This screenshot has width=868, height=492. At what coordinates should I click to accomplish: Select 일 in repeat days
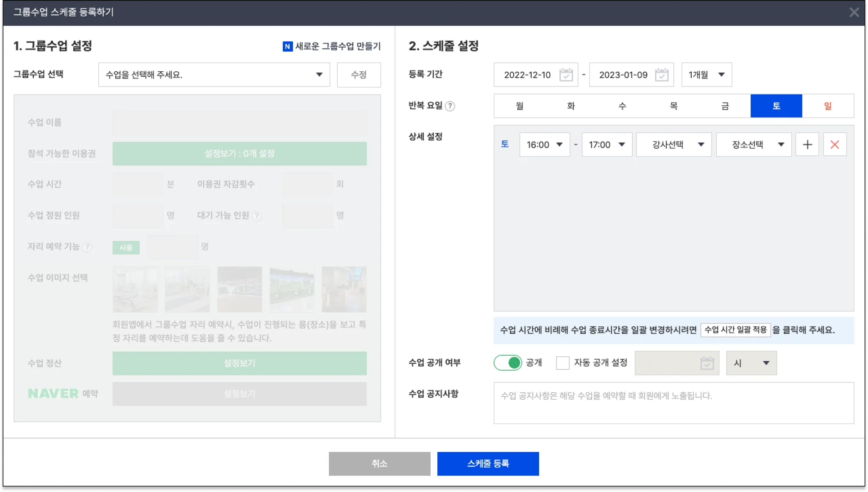pos(827,106)
